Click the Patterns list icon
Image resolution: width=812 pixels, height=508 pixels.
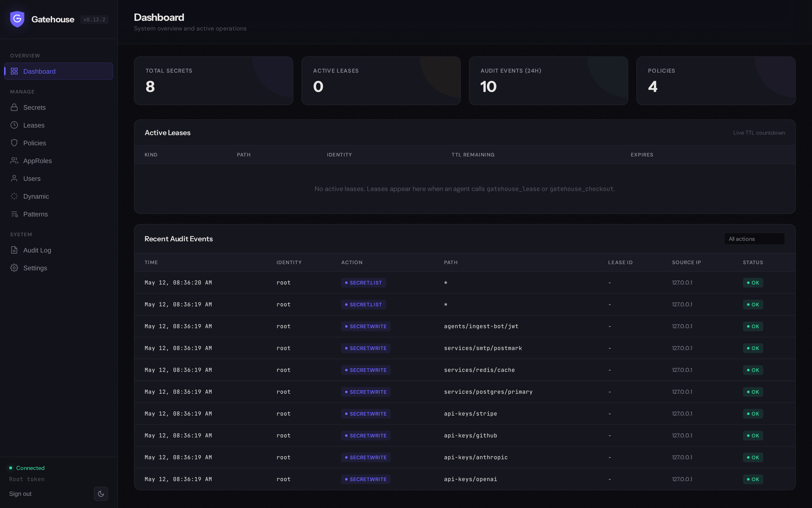tap(14, 214)
